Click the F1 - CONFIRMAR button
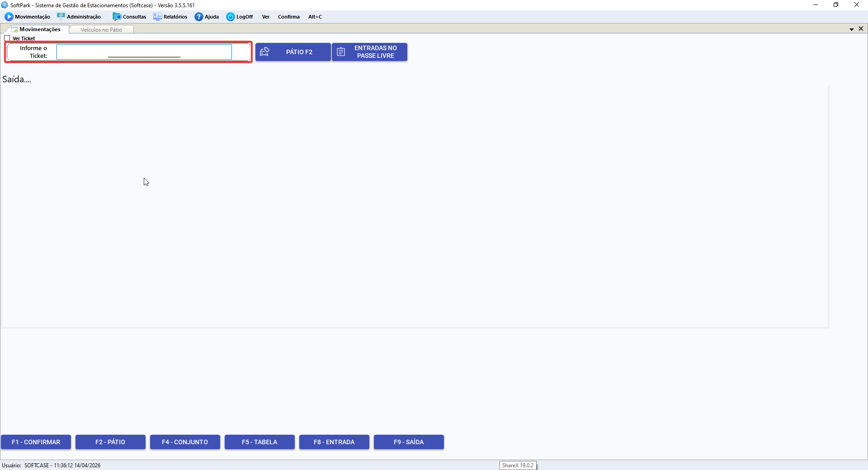Viewport: 868px width, 470px height. coord(36,442)
